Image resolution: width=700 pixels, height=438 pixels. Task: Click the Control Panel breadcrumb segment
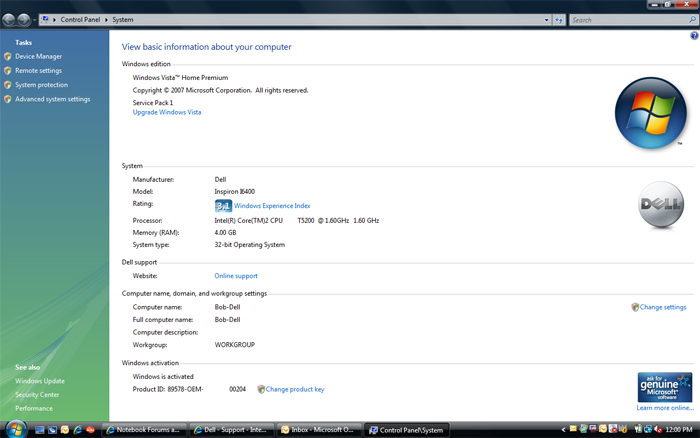coord(80,20)
